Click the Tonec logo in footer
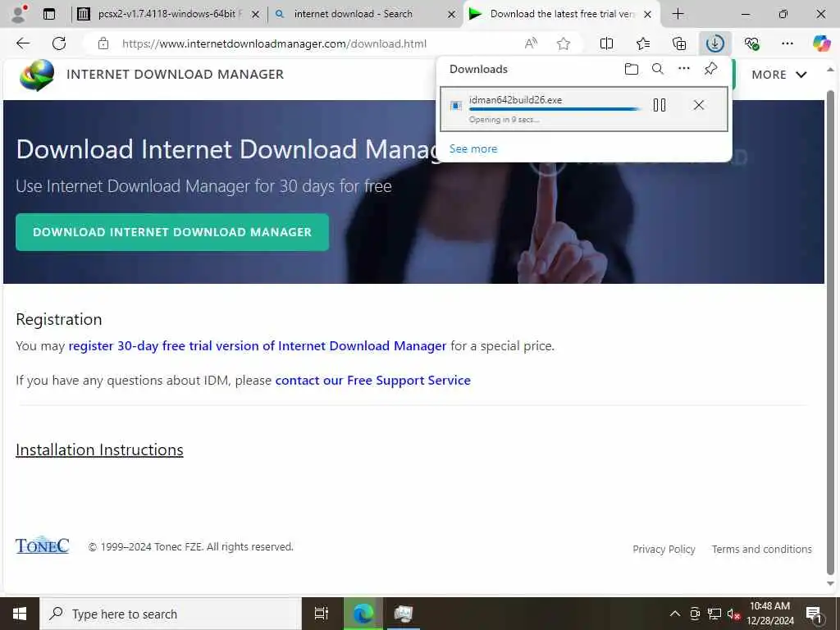The height and width of the screenshot is (630, 840). pyautogui.click(x=43, y=546)
